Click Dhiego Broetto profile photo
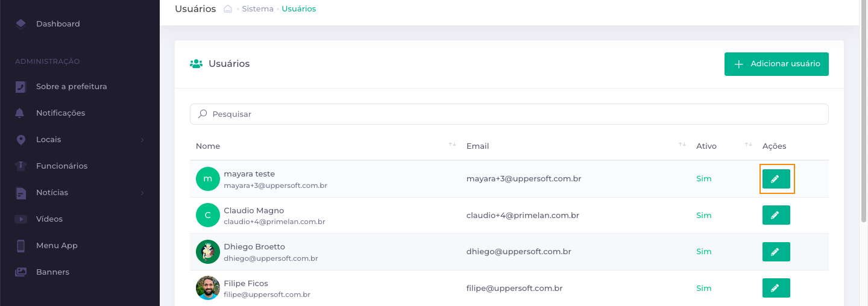The width and height of the screenshot is (868, 306). (208, 252)
